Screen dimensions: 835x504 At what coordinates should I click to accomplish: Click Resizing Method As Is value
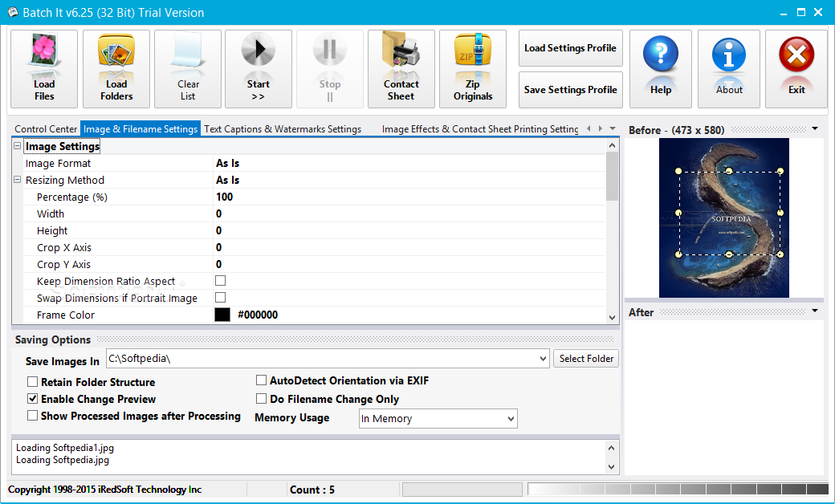(228, 180)
